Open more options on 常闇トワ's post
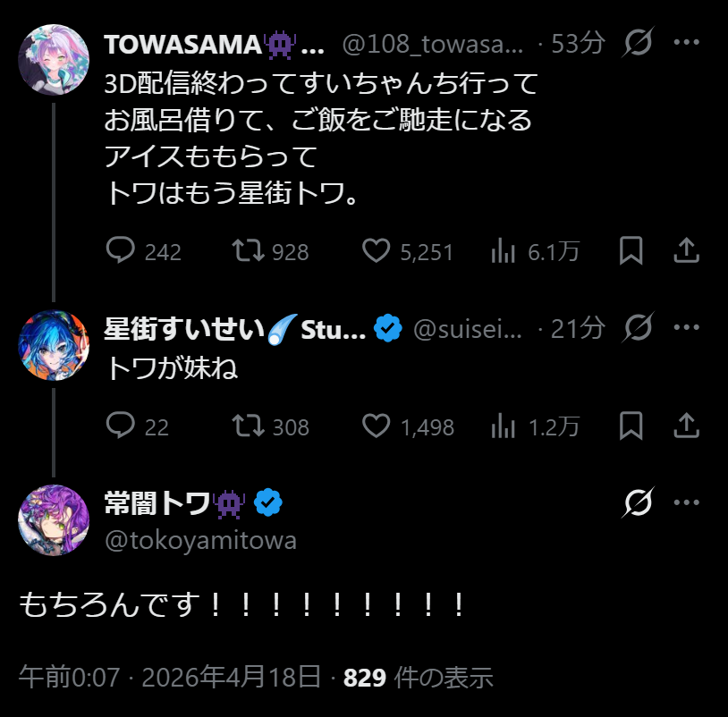 coord(686,503)
